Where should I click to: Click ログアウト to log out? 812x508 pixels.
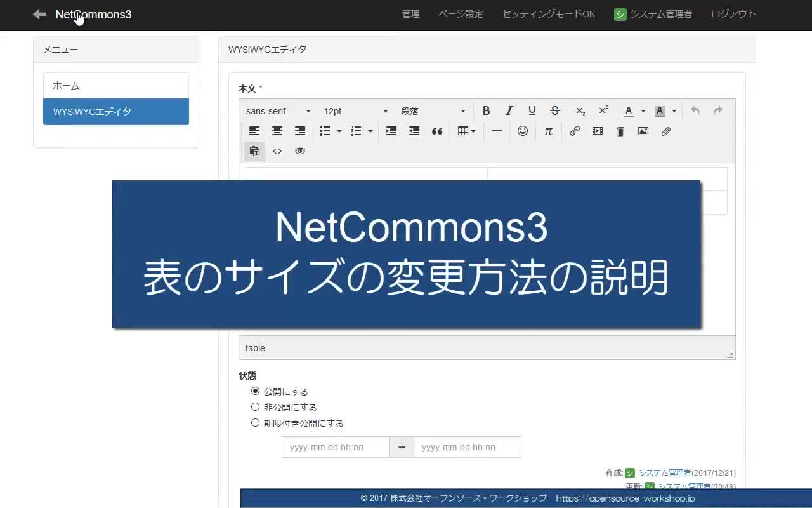[x=733, y=14]
